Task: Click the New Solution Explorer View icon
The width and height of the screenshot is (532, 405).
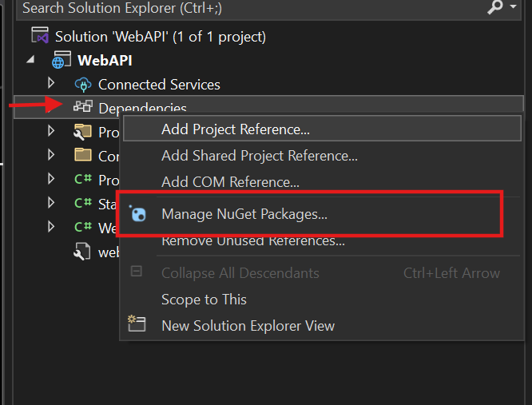Action: click(x=137, y=325)
